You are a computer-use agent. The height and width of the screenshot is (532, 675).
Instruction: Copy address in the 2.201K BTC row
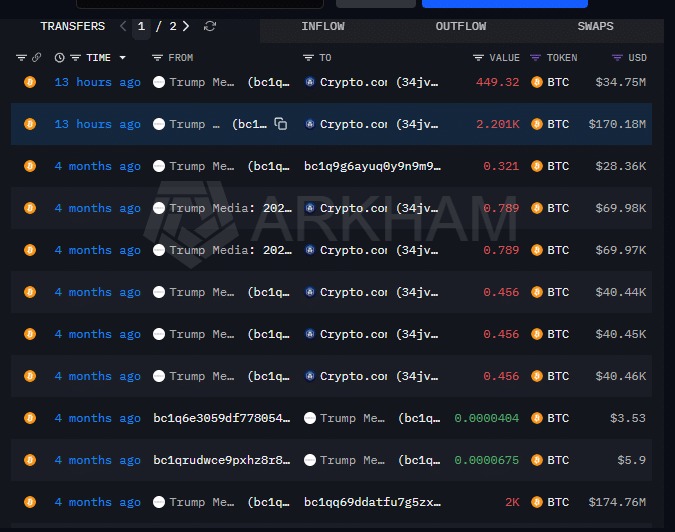point(281,124)
